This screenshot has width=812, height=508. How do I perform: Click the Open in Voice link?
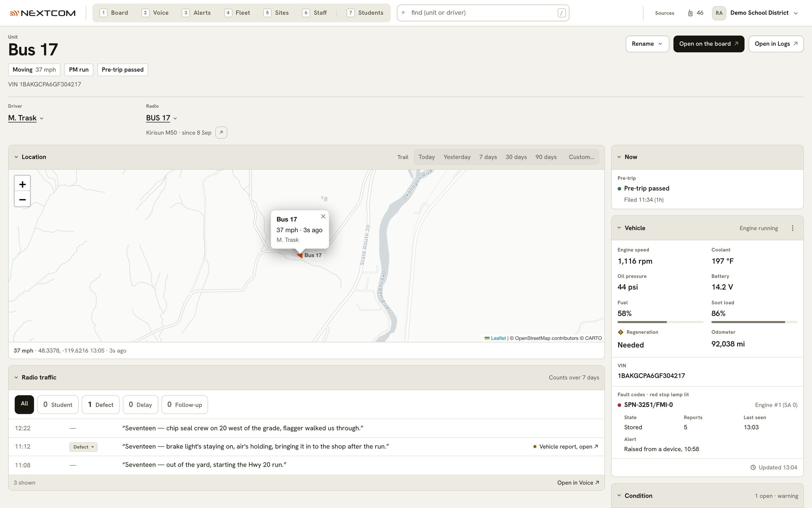(x=578, y=483)
